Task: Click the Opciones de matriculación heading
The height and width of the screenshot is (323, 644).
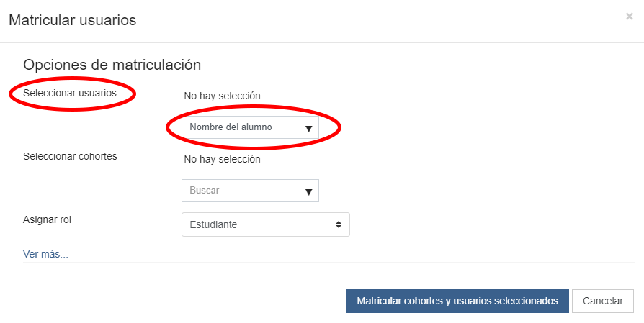Action: pos(112,65)
